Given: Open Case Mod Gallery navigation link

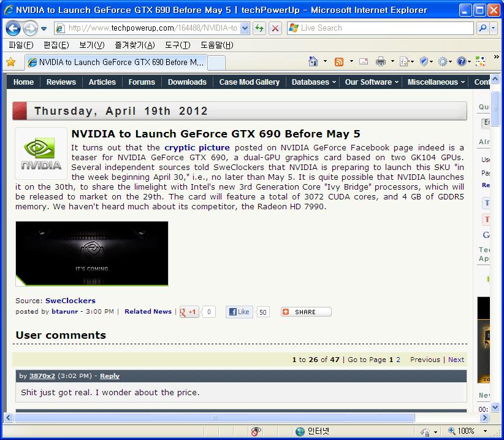Looking at the screenshot, I should point(250,82).
